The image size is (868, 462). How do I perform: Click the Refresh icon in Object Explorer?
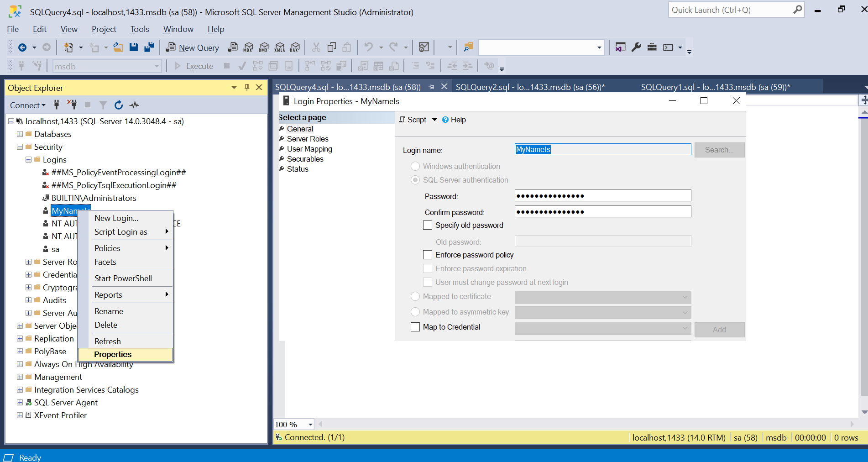(119, 105)
